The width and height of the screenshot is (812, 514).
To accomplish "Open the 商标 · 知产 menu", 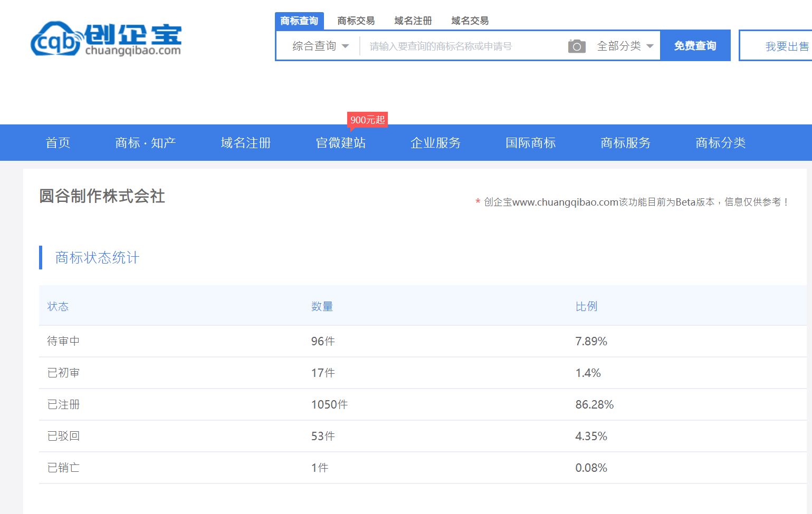I will click(x=146, y=143).
